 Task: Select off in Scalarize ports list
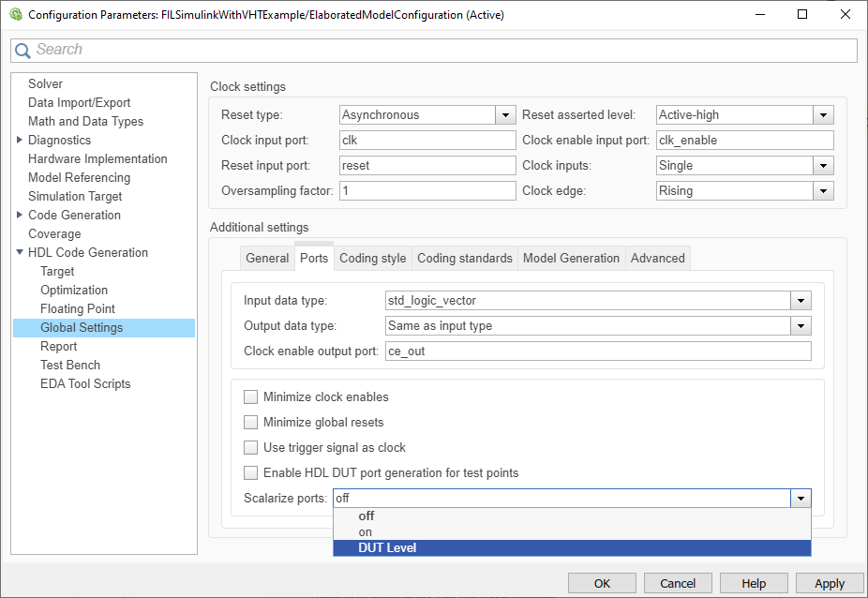572,516
